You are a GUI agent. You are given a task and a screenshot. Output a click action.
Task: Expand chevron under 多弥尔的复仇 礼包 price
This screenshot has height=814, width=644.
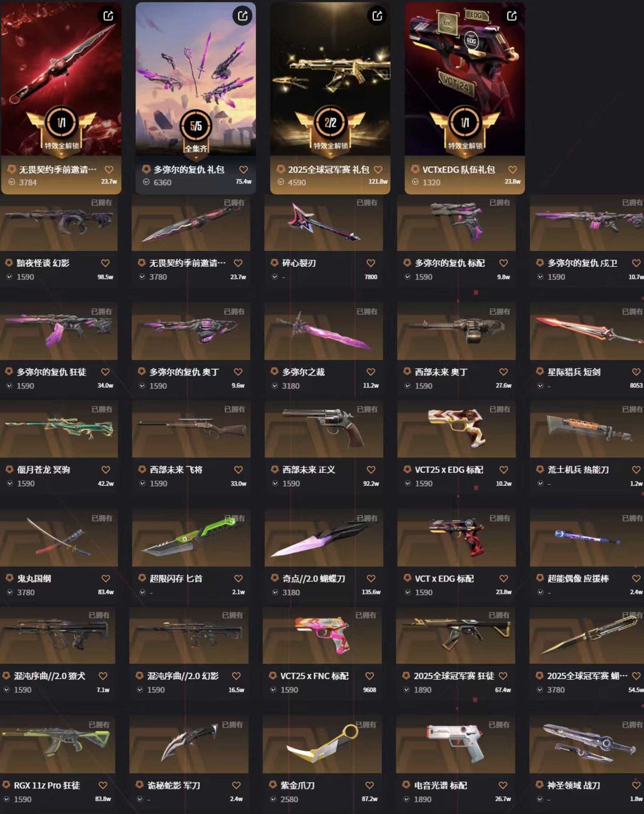[146, 182]
